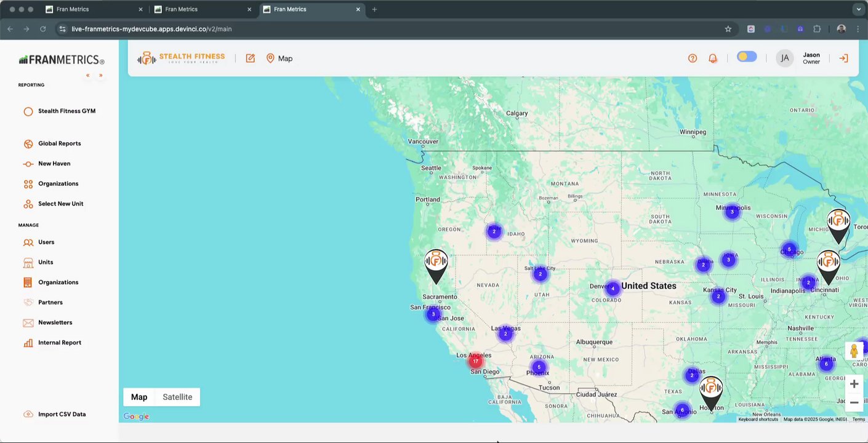Open Keyboard shortcuts on the map

coord(758,420)
